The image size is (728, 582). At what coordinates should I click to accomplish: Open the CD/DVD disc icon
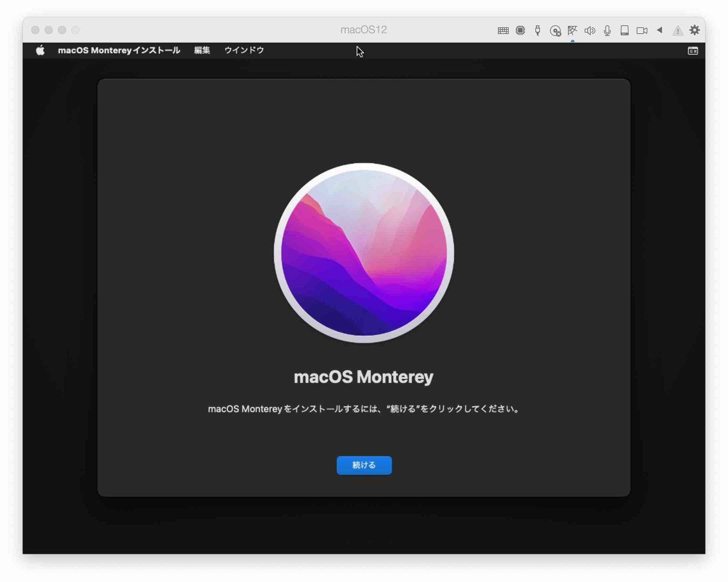(555, 31)
